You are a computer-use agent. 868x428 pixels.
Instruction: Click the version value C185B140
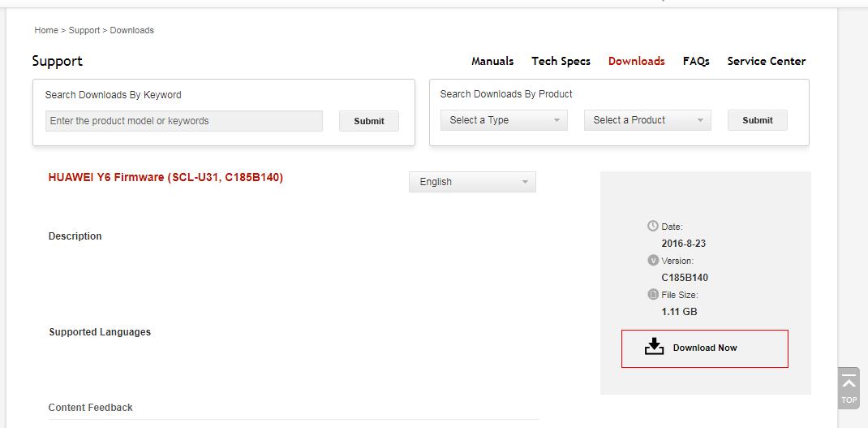[x=685, y=278]
